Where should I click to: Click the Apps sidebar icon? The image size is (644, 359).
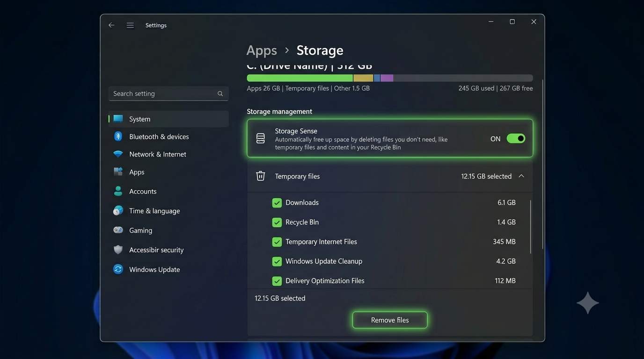pos(118,172)
